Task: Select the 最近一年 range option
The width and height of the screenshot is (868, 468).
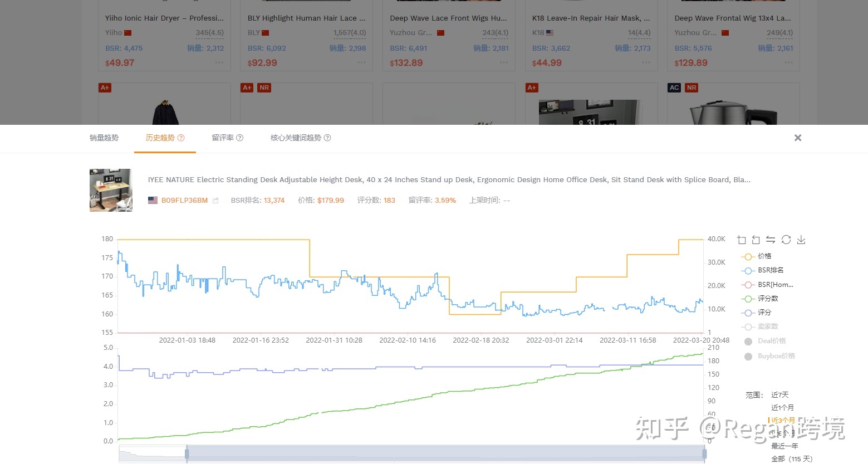Action: pyautogui.click(x=784, y=446)
